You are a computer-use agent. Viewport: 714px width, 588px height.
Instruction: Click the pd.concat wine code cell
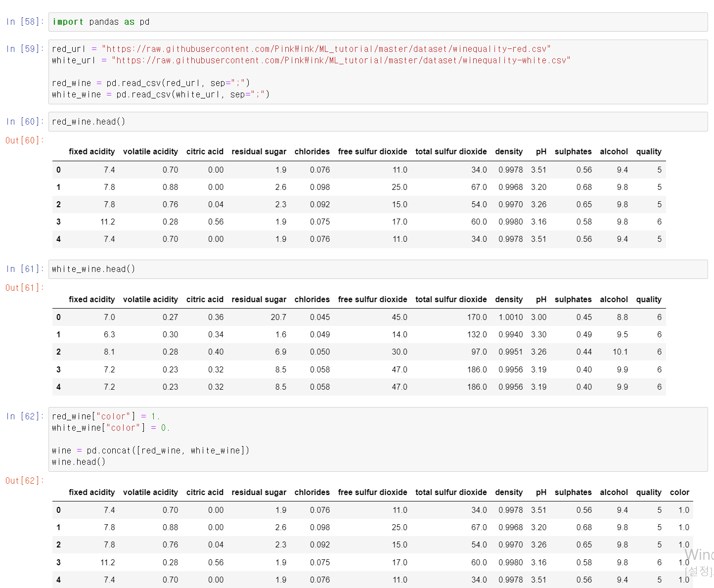[378, 439]
